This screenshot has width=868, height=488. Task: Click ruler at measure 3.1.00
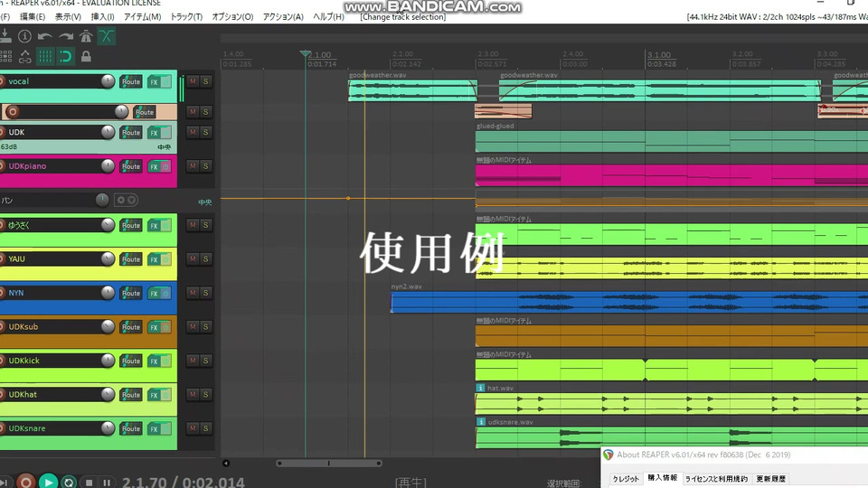coord(659,55)
